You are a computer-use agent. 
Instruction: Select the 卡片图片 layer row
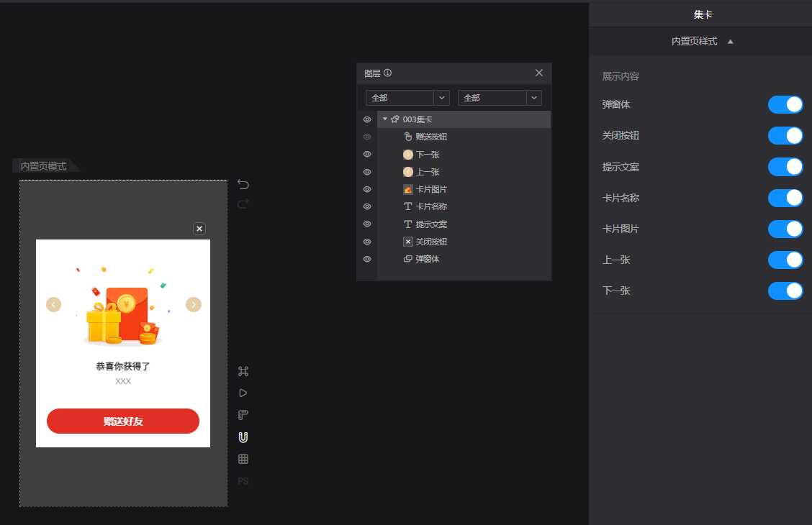pyautogui.click(x=464, y=189)
